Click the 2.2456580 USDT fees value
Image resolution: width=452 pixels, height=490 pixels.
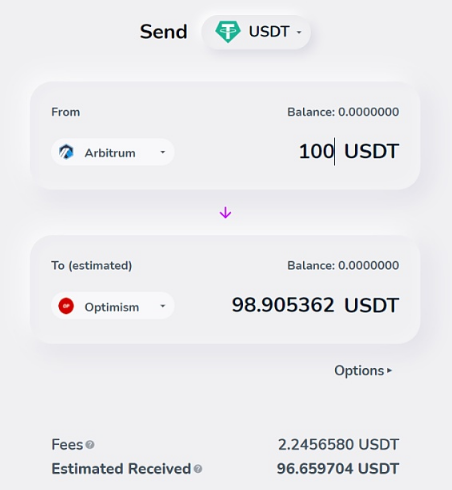tap(338, 445)
